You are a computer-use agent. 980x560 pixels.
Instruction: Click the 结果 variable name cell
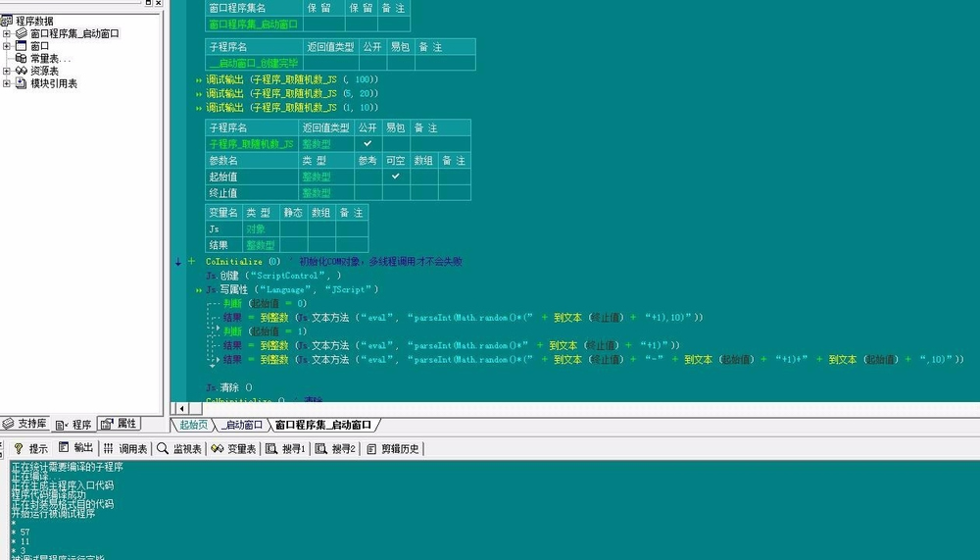tap(223, 245)
